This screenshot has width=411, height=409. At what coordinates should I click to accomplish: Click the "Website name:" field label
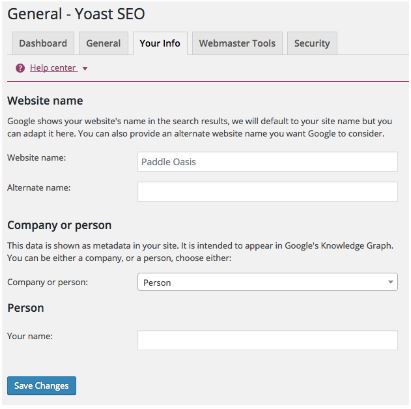pyautogui.click(x=36, y=158)
